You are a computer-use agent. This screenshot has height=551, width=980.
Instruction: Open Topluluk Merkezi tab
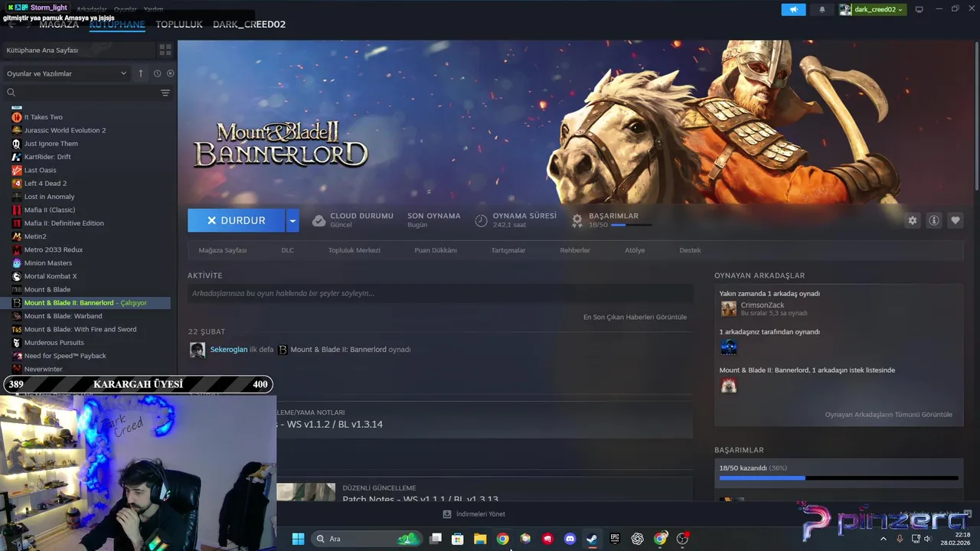pyautogui.click(x=354, y=250)
